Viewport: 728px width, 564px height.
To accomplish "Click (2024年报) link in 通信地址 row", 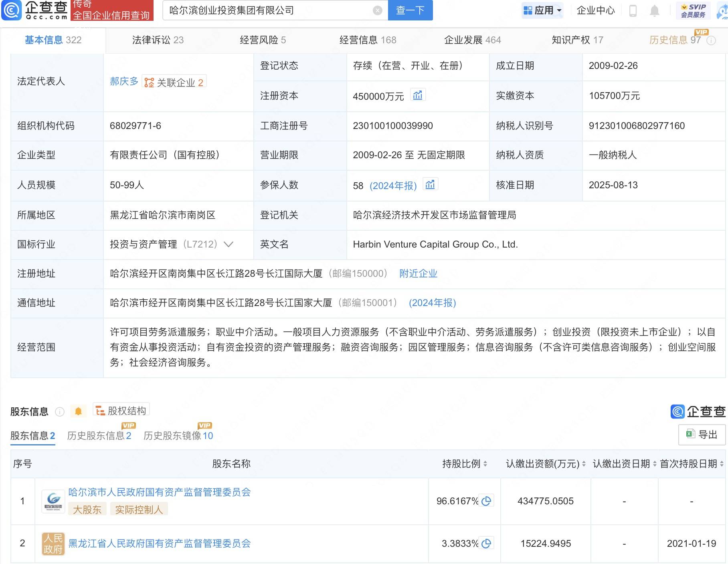I will click(x=432, y=303).
